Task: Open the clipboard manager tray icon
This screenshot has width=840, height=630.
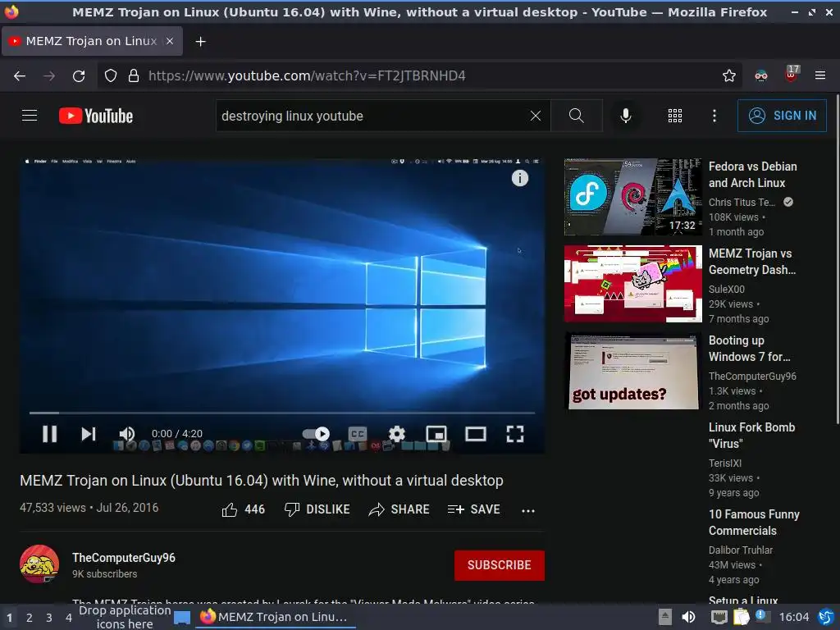Action: coord(742,617)
